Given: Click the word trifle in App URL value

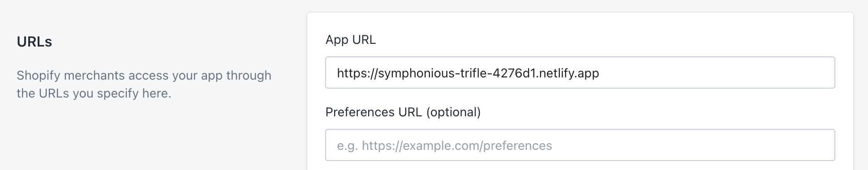Looking at the screenshot, I should [x=474, y=73].
